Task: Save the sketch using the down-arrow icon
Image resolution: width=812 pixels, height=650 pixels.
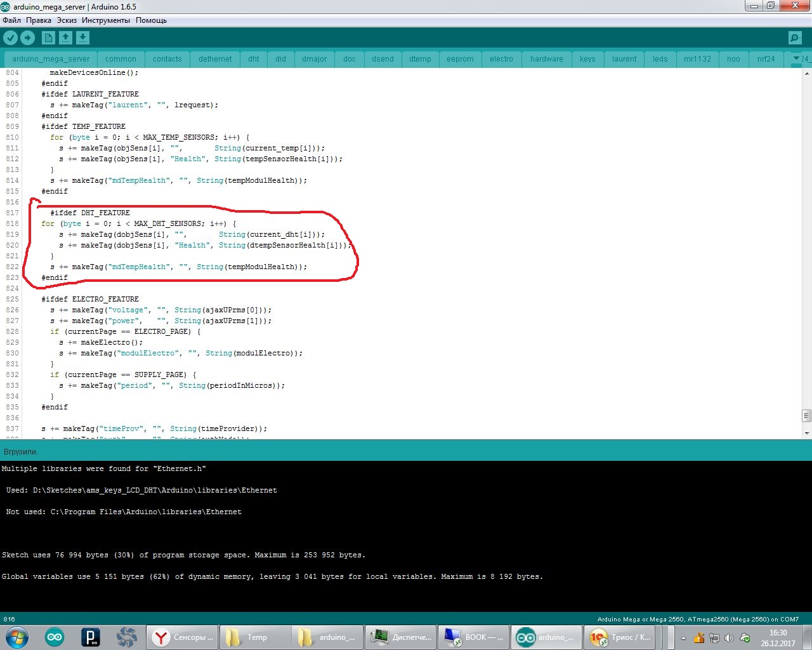Action: point(82,38)
